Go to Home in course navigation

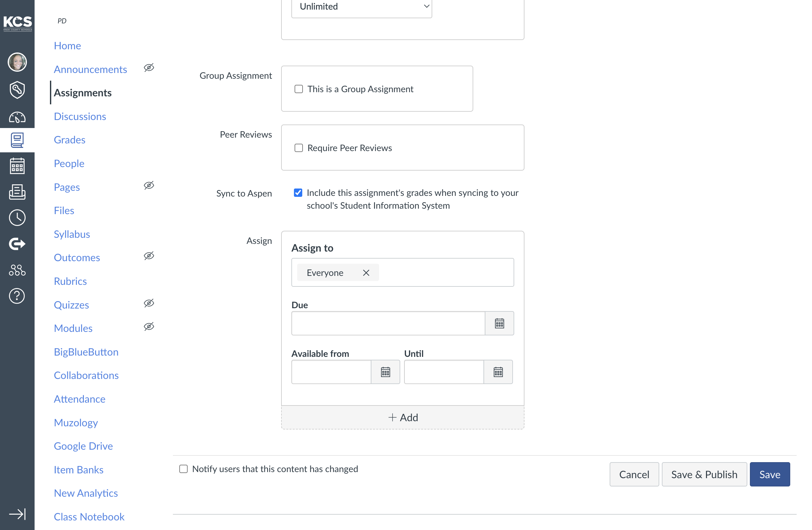67,46
